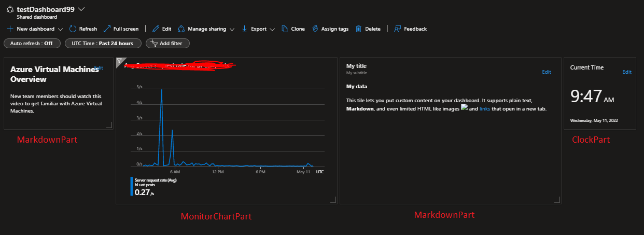The height and width of the screenshot is (235, 644).
Task: Open the 'links' hyperlink in markdown tile
Action: pyautogui.click(x=485, y=109)
